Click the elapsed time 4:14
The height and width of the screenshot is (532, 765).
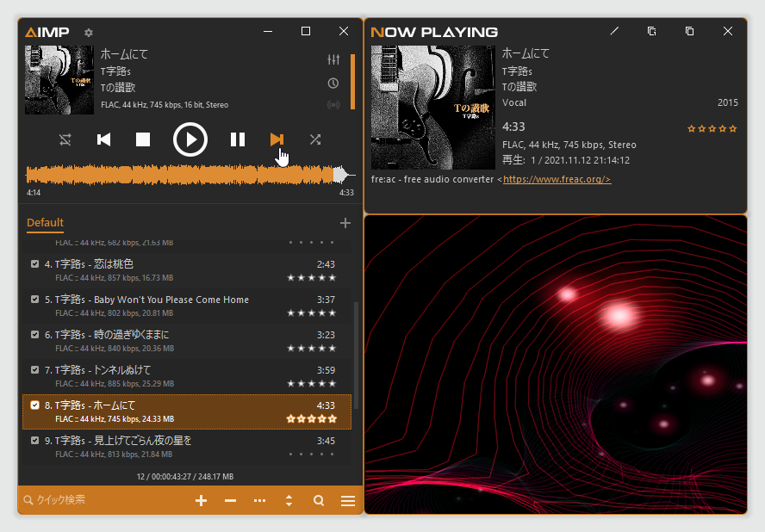pos(34,193)
